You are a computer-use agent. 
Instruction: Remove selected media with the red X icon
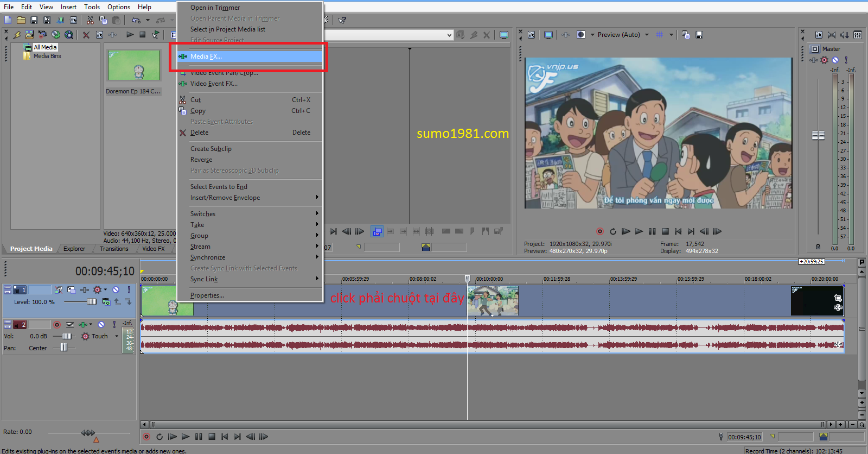[x=86, y=35]
